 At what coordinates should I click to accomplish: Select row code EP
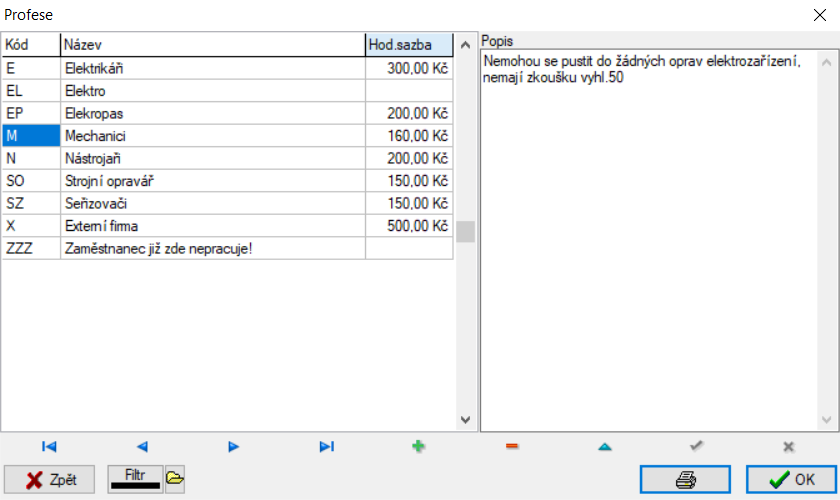point(31,113)
